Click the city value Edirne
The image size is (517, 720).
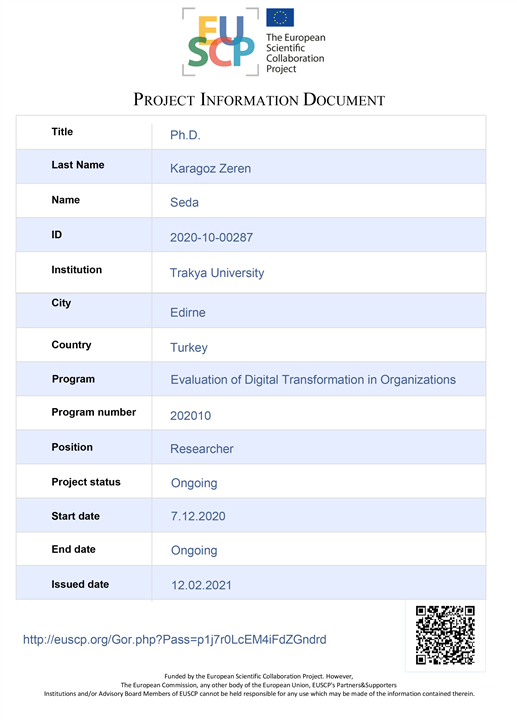click(x=187, y=313)
